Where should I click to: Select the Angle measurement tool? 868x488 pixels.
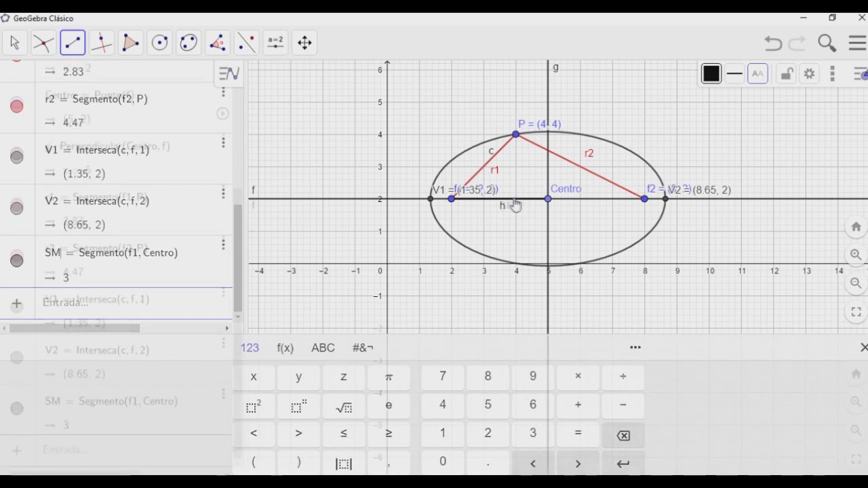218,43
